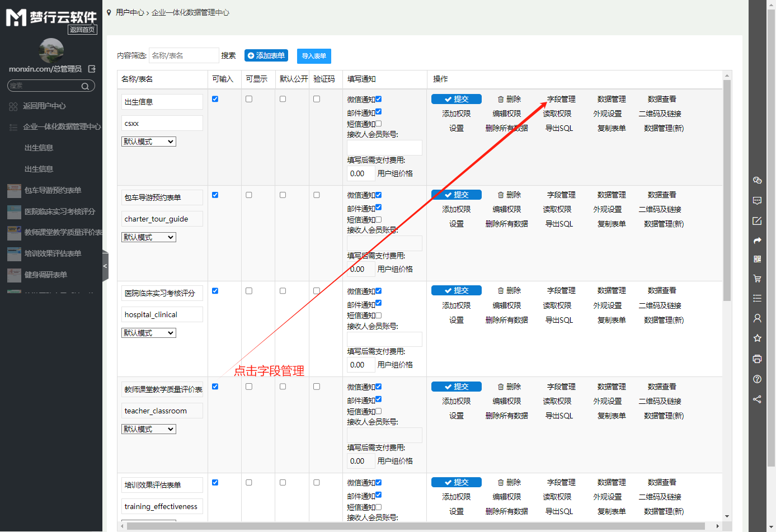The width and height of the screenshot is (776, 532).
Task: Click thumbnail icon of 培训效果评估表单 in sidebar
Action: click(x=14, y=254)
